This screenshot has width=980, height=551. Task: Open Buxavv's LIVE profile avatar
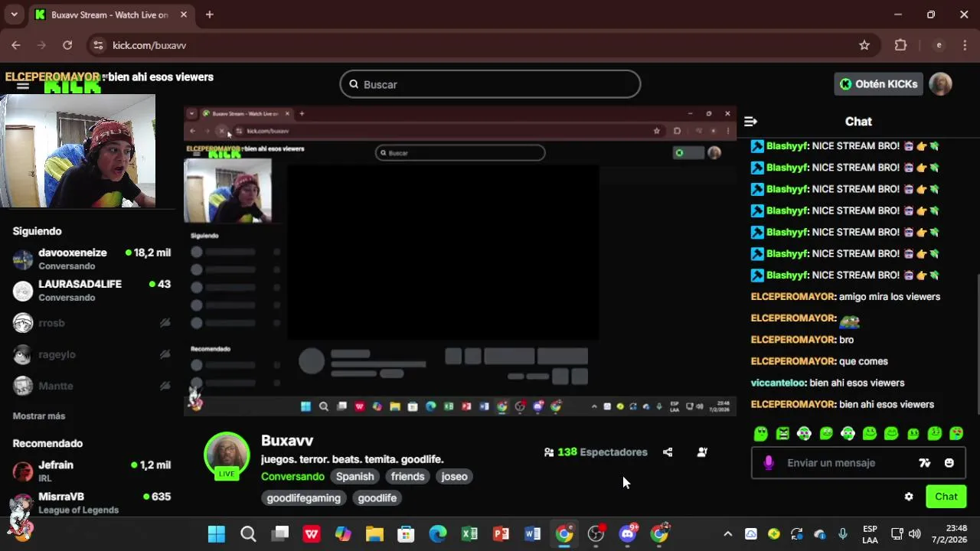point(227,455)
